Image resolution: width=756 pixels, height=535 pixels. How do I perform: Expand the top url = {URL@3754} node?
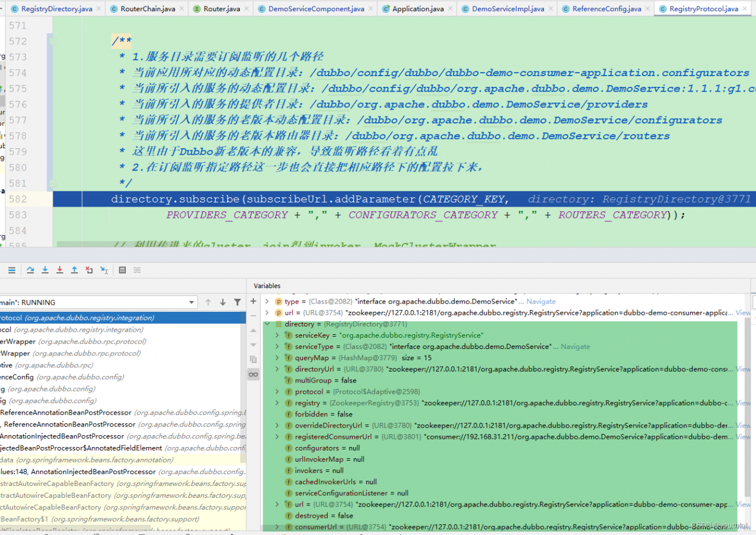pos(267,312)
